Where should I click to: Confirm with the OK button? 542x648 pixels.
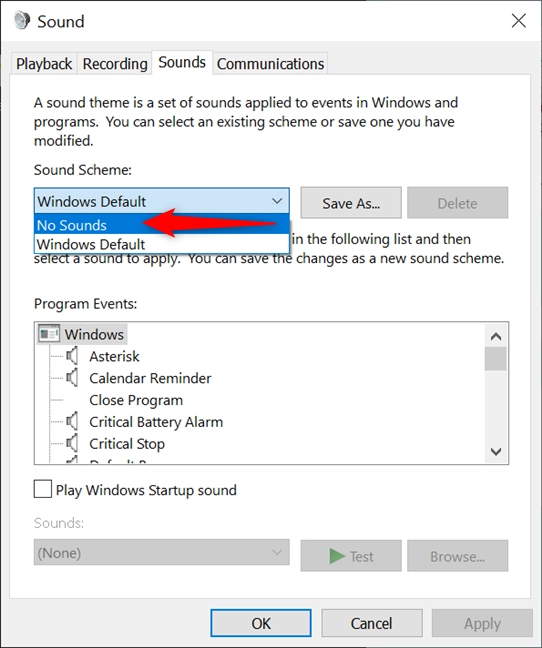261,623
